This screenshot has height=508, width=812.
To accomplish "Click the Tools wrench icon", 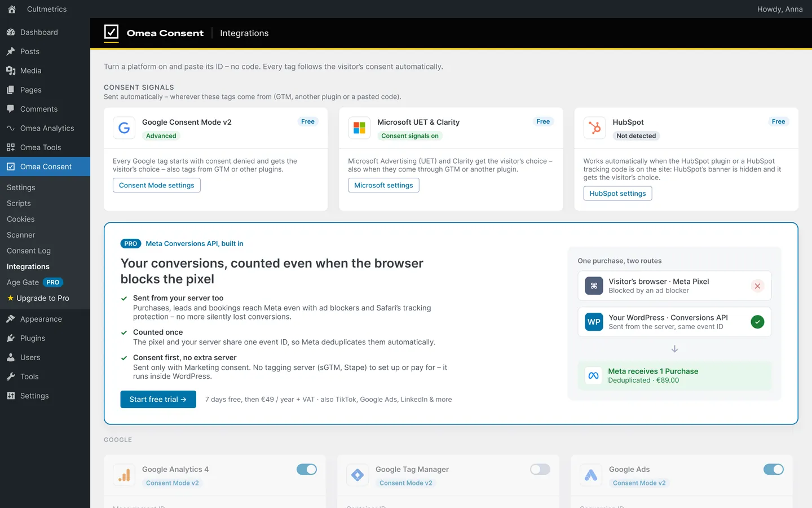I will click(x=11, y=376).
